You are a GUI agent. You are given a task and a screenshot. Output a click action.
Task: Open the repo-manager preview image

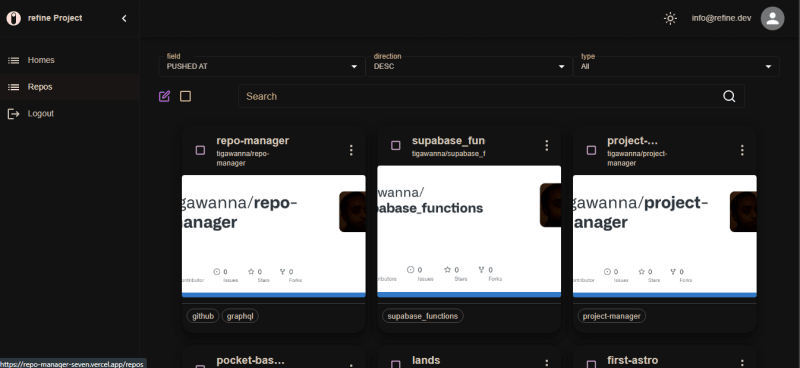tap(273, 236)
